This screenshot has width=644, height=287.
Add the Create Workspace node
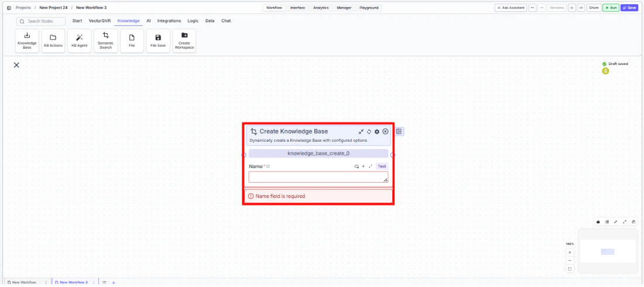click(x=184, y=40)
